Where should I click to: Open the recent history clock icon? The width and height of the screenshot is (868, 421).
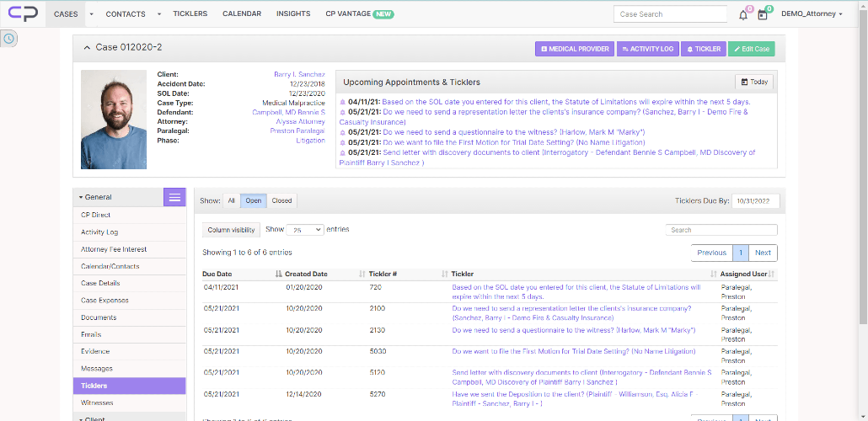(9, 38)
